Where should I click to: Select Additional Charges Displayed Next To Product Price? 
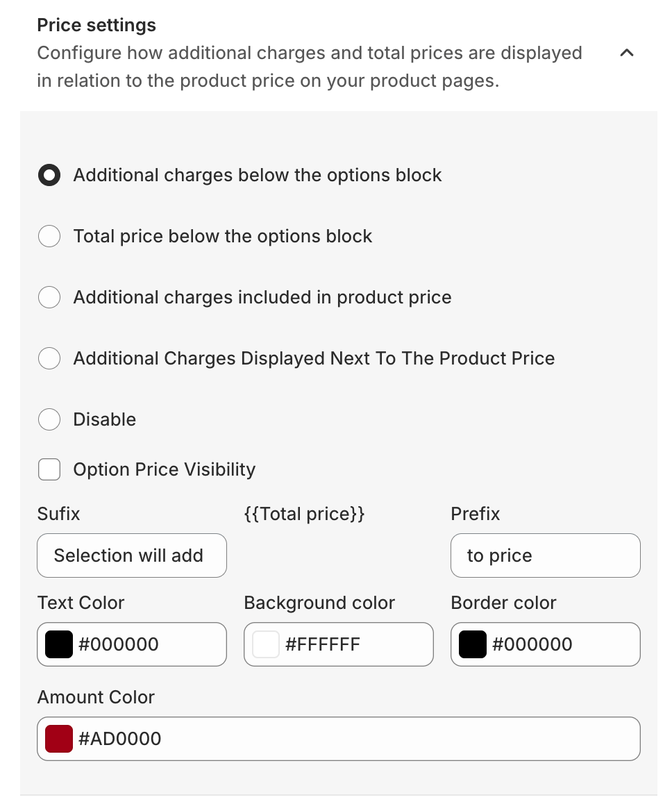tap(49, 359)
